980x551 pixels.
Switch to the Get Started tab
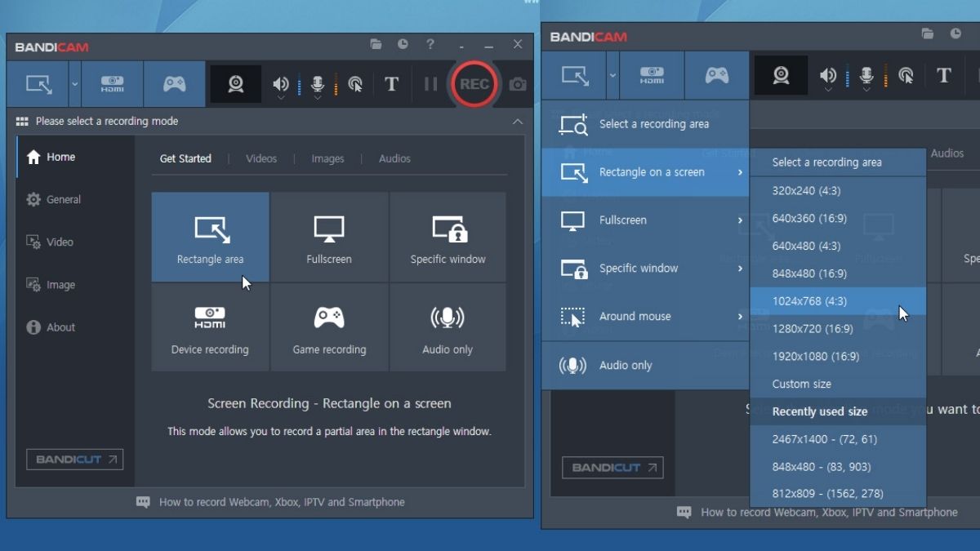185,158
